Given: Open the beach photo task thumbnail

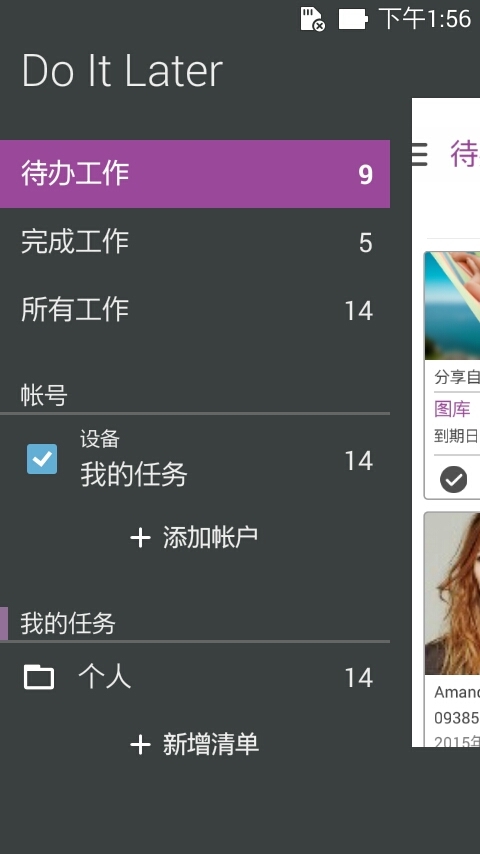Looking at the screenshot, I should (x=452, y=306).
